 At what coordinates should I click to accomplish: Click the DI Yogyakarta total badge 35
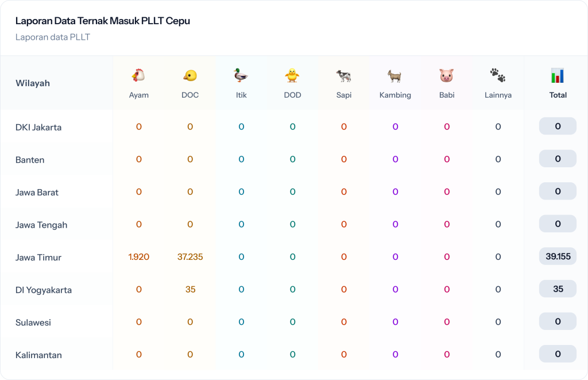click(558, 289)
